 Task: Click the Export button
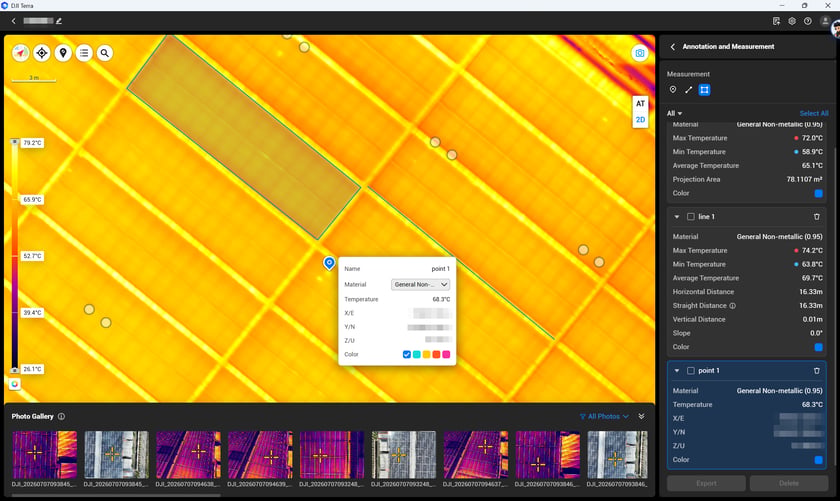tap(706, 483)
